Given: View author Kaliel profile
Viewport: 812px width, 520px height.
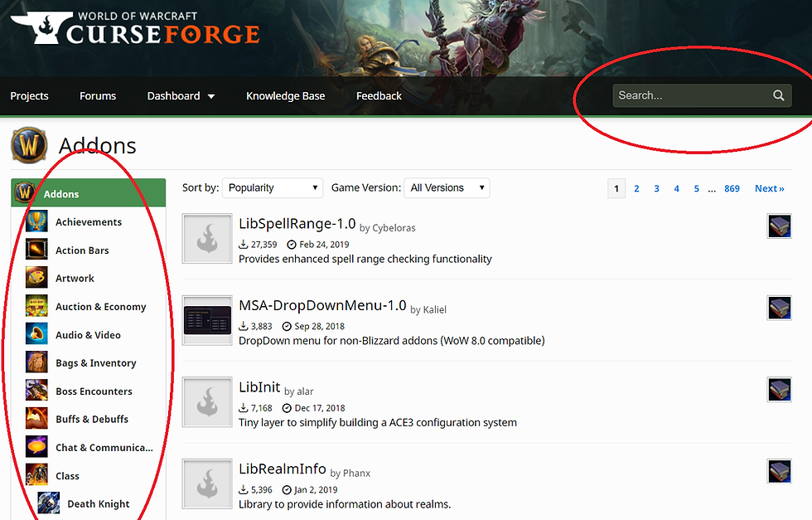Looking at the screenshot, I should (435, 309).
